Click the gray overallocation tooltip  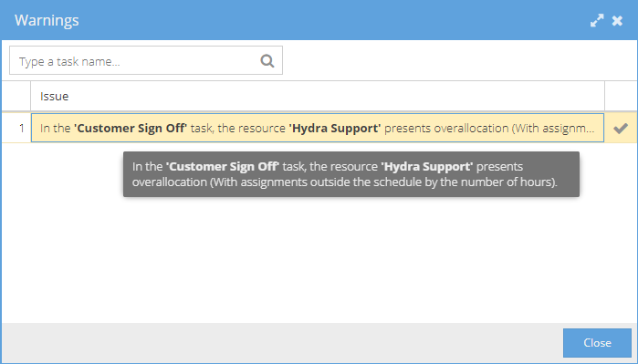351,174
